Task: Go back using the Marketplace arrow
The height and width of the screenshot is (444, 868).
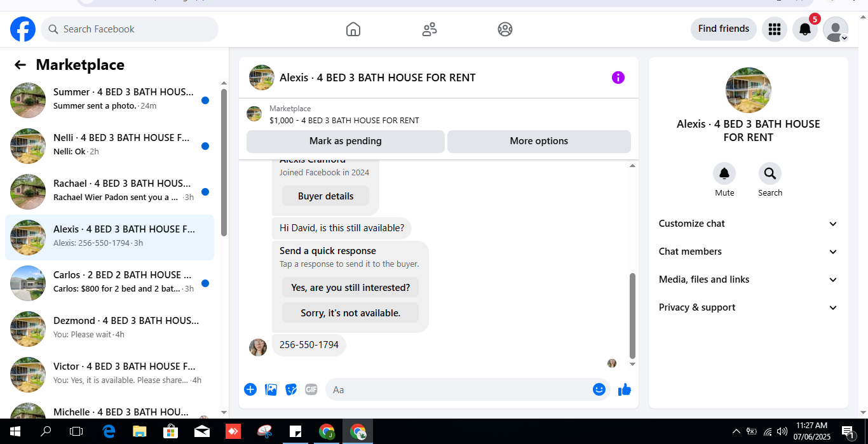Action: coord(20,65)
